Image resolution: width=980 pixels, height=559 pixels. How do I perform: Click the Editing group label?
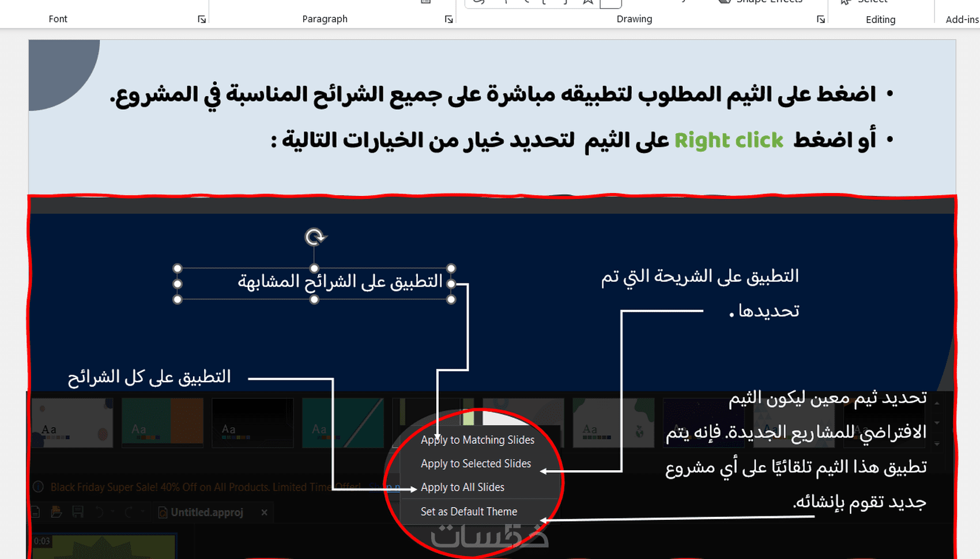pyautogui.click(x=880, y=20)
